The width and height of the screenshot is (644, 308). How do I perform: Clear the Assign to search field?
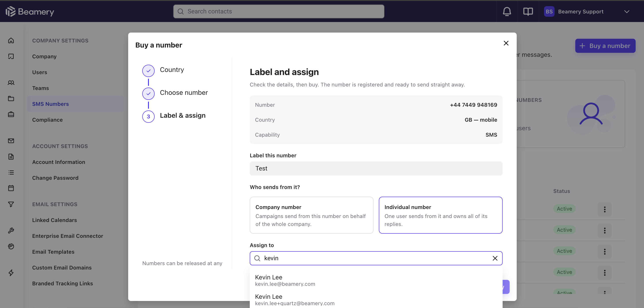(x=495, y=258)
